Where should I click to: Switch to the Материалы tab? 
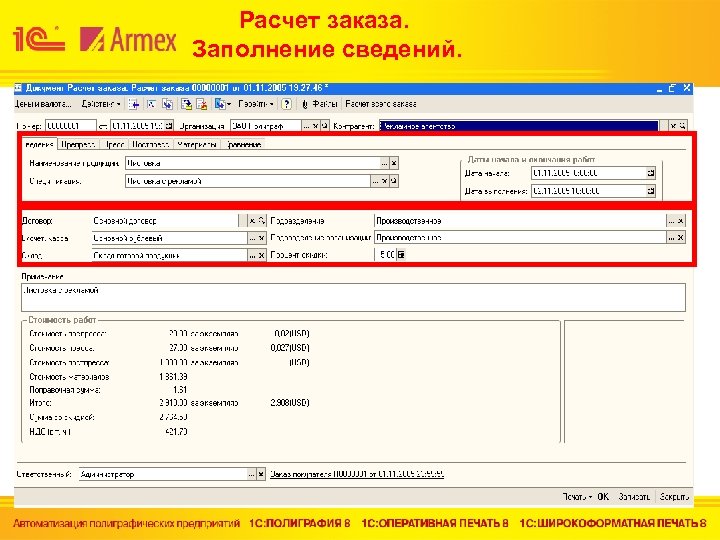[x=197, y=145]
